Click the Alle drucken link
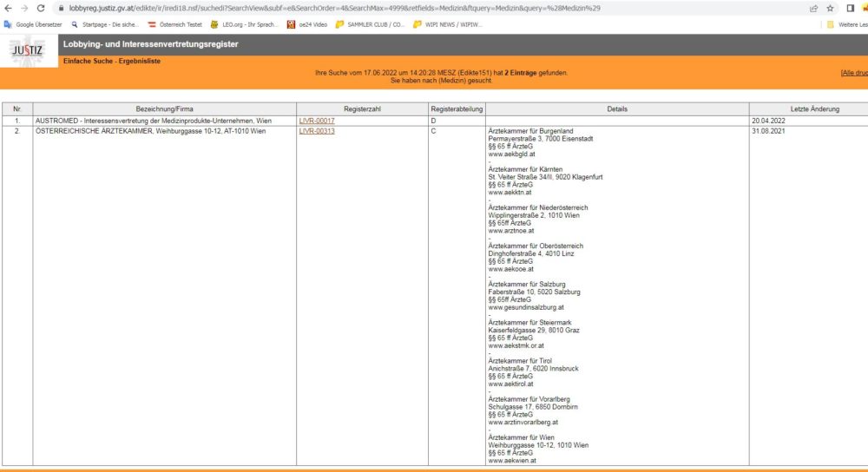 tap(854, 73)
